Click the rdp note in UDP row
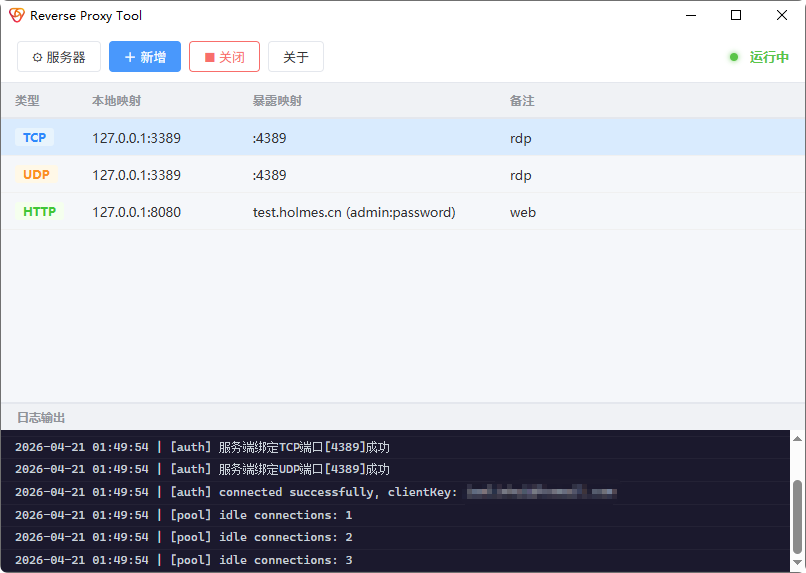 click(521, 176)
